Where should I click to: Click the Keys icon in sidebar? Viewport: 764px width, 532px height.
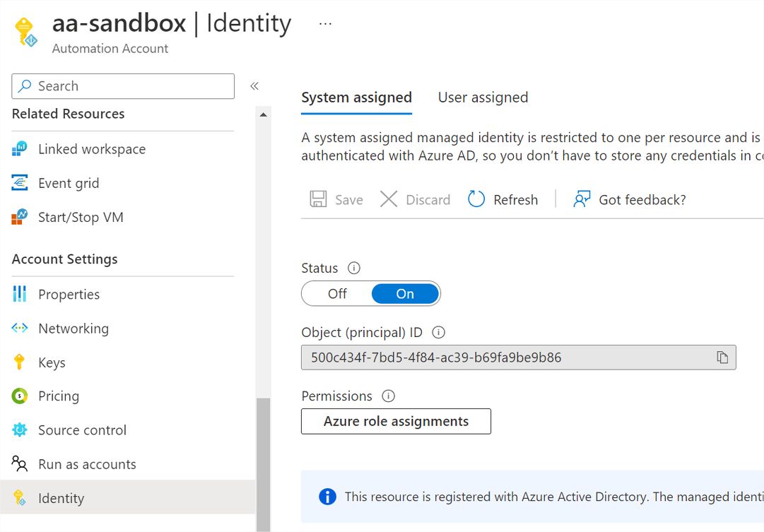[x=20, y=362]
